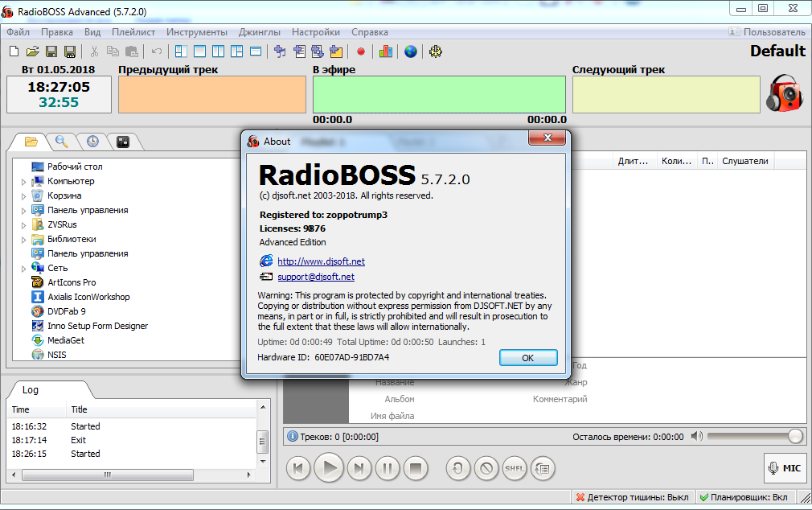Switch to the magnifier search tab
Screen dimensions: 812x510
(62, 142)
